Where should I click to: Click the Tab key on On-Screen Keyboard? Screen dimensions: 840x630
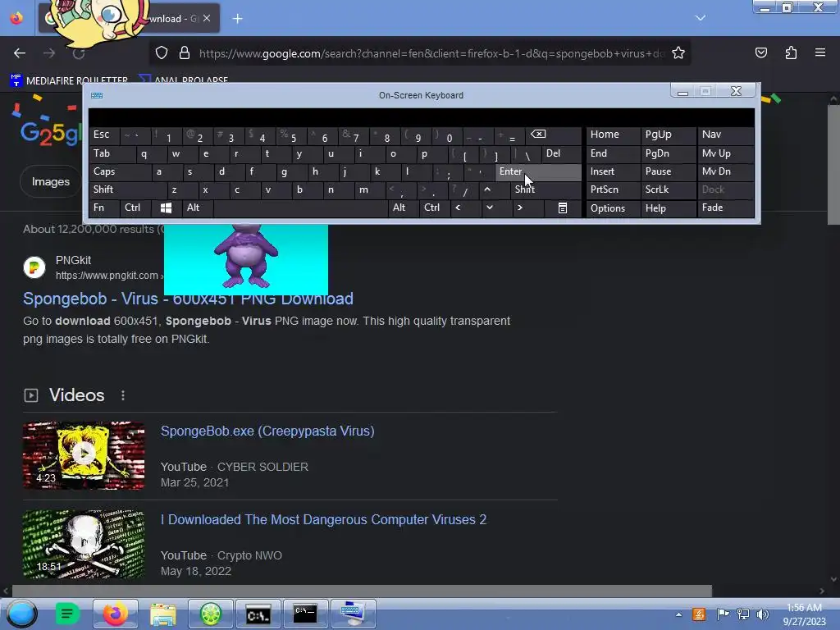pos(112,153)
